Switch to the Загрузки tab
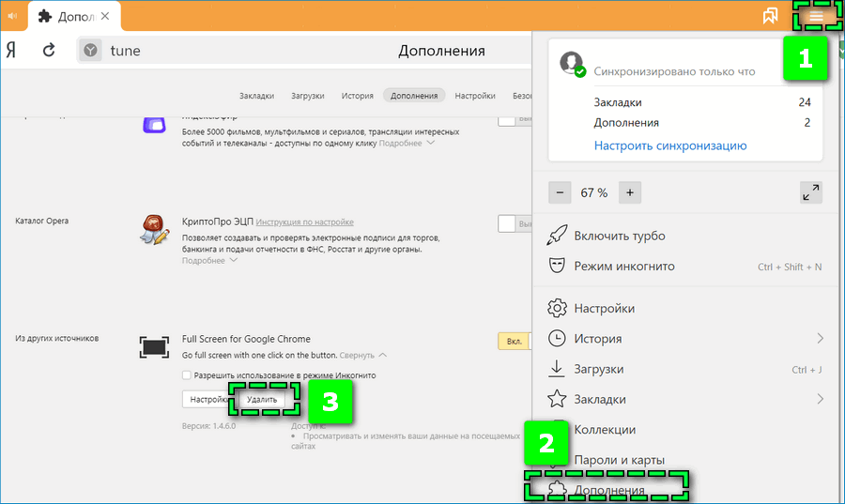 [308, 96]
